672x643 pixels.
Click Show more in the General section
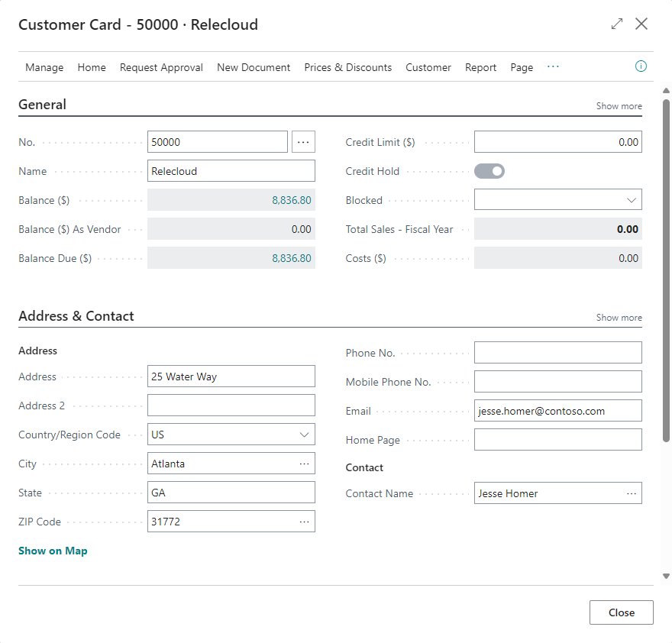click(x=619, y=106)
